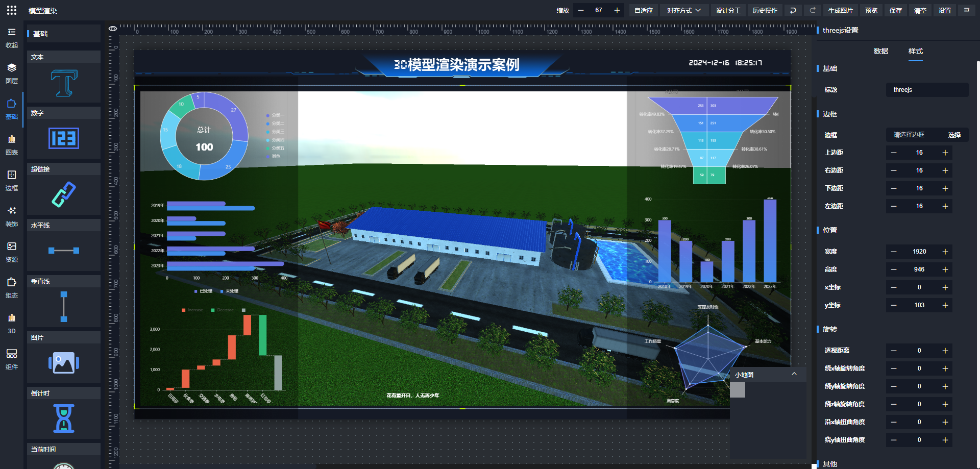Open the app grid menu icon
The height and width of the screenshot is (469, 980).
click(12, 10)
